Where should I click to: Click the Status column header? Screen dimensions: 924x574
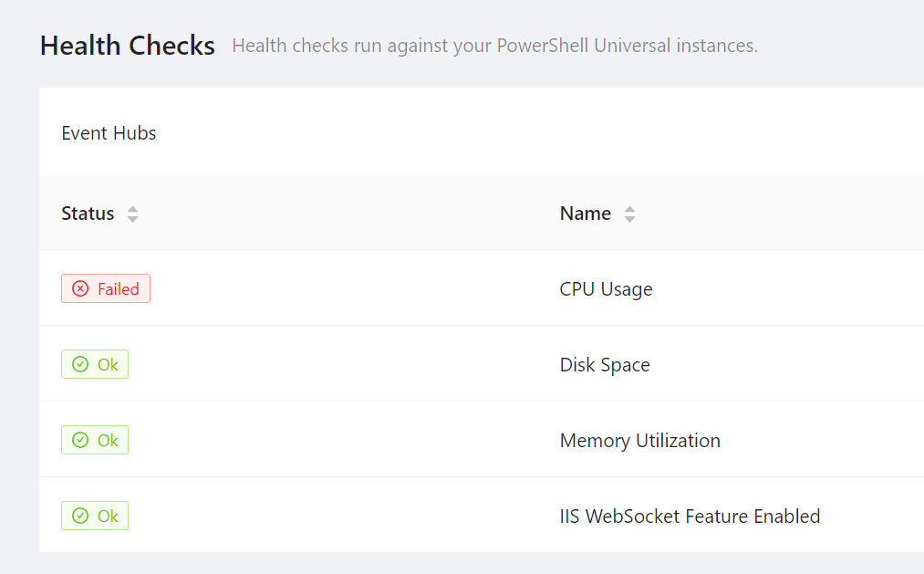pyautogui.click(x=88, y=214)
